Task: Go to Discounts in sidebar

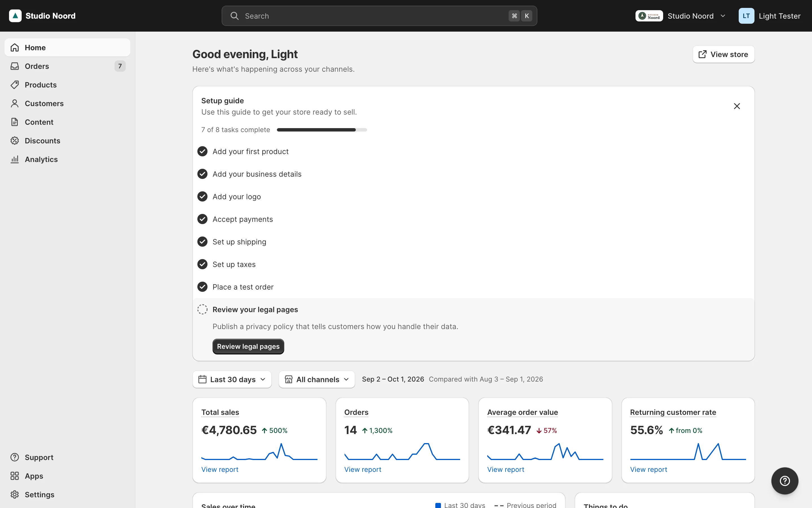Action: click(x=67, y=141)
